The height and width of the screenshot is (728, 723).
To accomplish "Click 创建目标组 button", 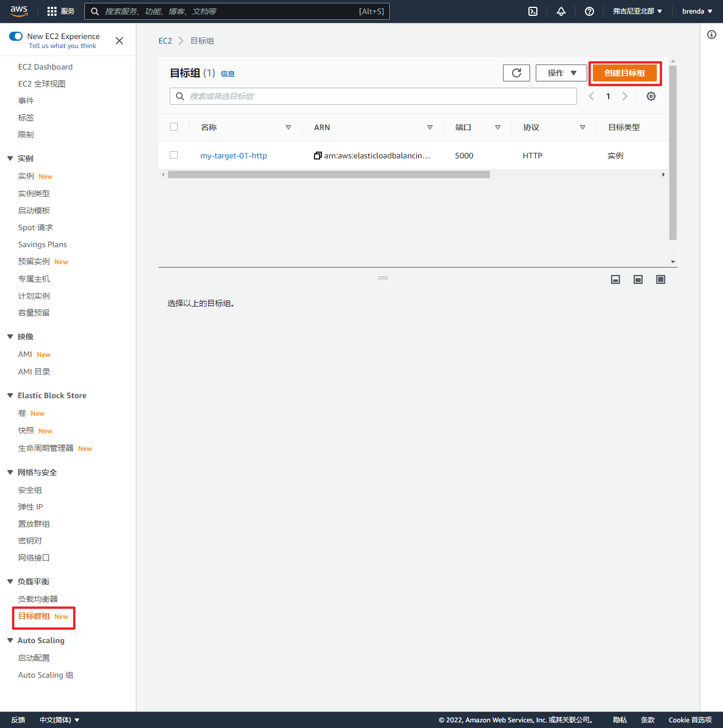I will [625, 73].
